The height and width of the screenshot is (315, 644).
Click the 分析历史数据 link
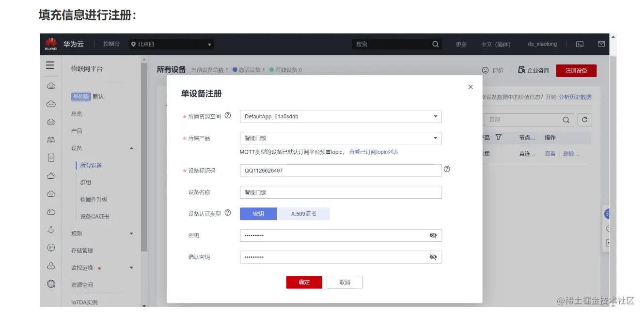click(575, 97)
